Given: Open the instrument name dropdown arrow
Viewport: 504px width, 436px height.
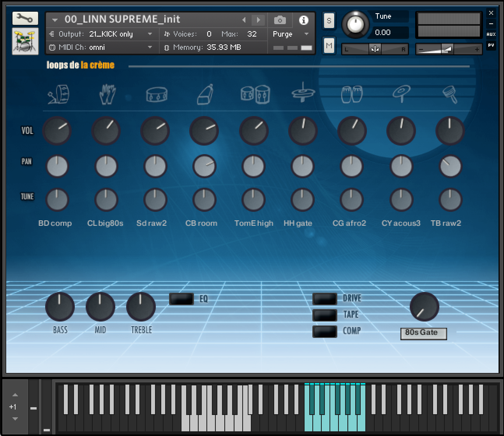Looking at the screenshot, I should (x=55, y=20).
